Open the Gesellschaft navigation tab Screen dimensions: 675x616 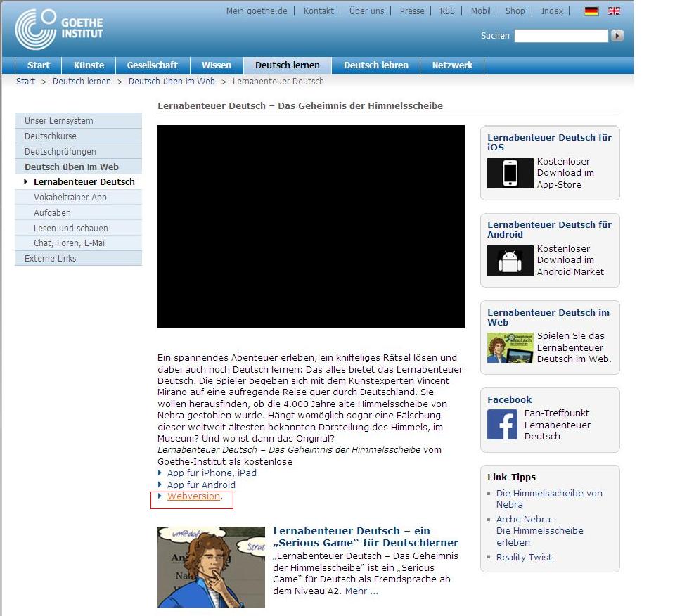(x=153, y=65)
